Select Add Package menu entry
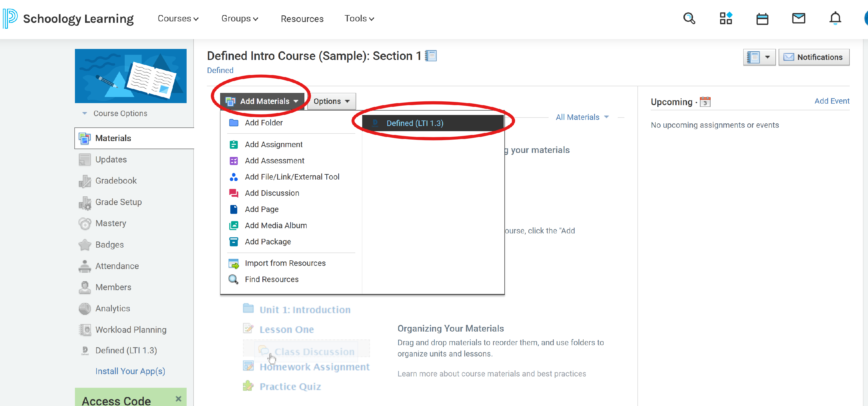The width and height of the screenshot is (868, 406). pos(268,242)
